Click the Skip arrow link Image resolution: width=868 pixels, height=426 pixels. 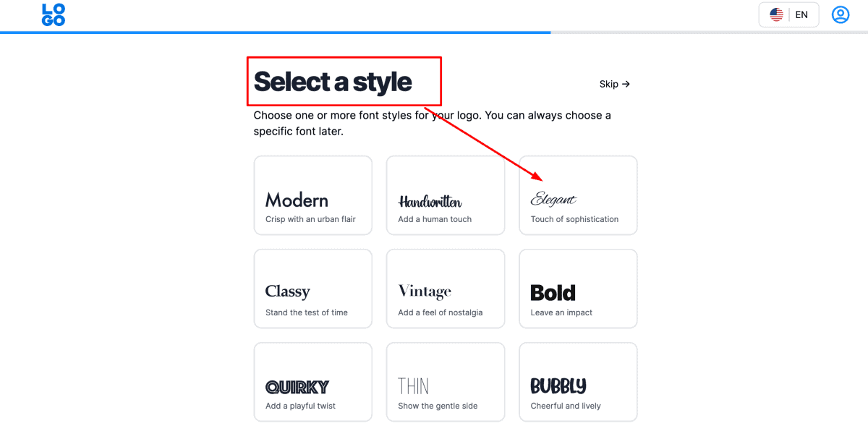(x=614, y=84)
